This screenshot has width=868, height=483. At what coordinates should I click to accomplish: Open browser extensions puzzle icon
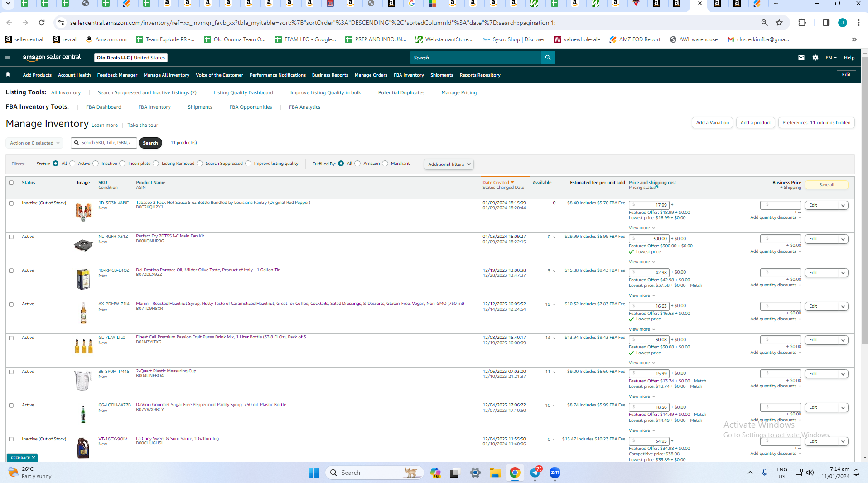point(802,23)
